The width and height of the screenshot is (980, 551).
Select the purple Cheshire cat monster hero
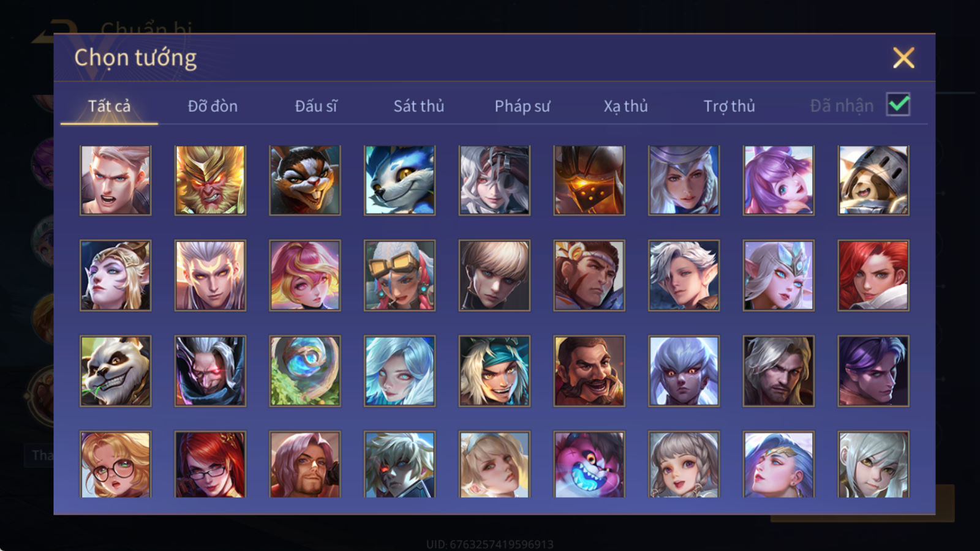click(x=589, y=464)
